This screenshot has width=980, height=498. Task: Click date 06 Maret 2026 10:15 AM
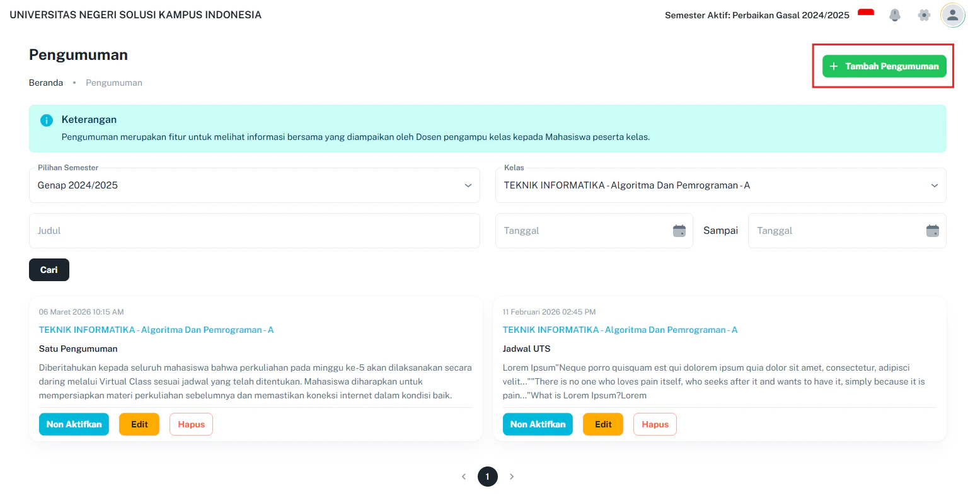tap(81, 312)
